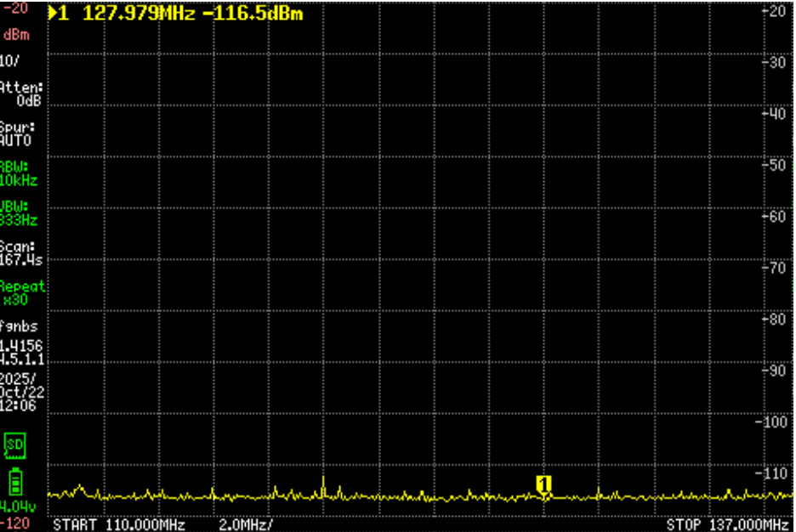Toggle the Repeat x30 setting
The width and height of the screenshot is (796, 532).
pos(21,293)
